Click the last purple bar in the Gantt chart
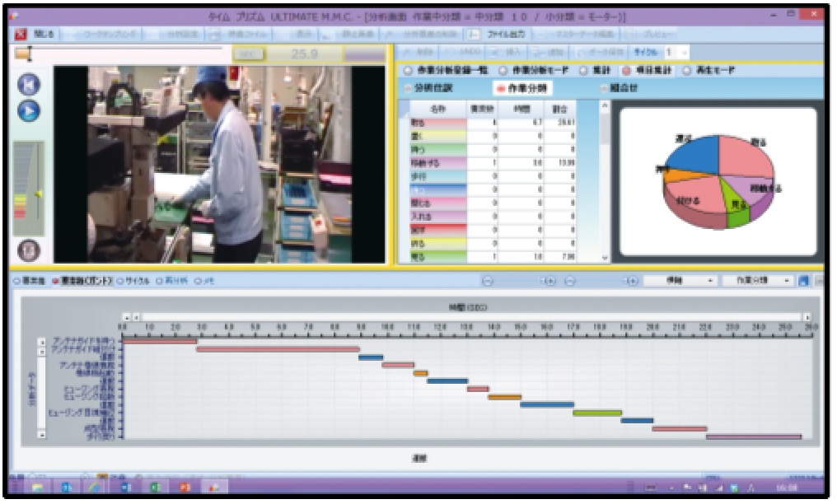 [x=754, y=436]
